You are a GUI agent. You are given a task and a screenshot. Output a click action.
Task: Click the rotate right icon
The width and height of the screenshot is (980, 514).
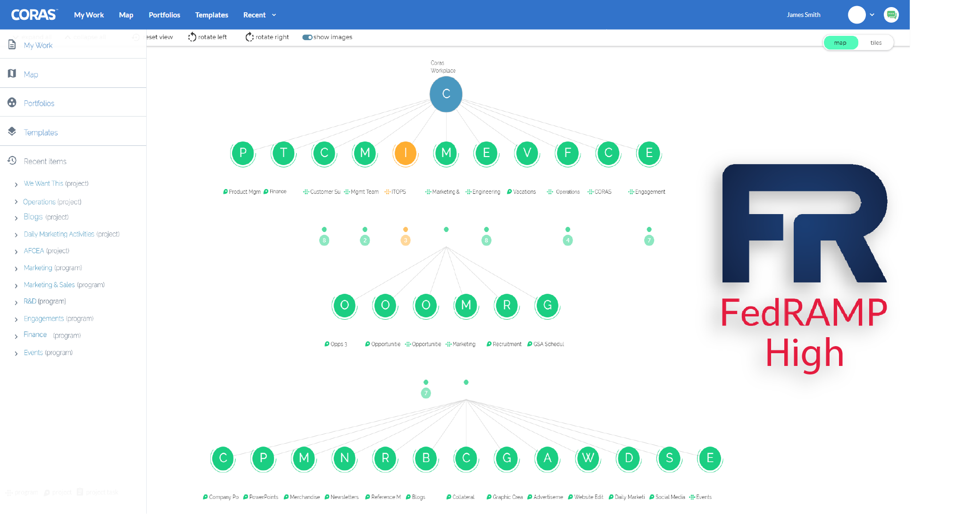(249, 37)
